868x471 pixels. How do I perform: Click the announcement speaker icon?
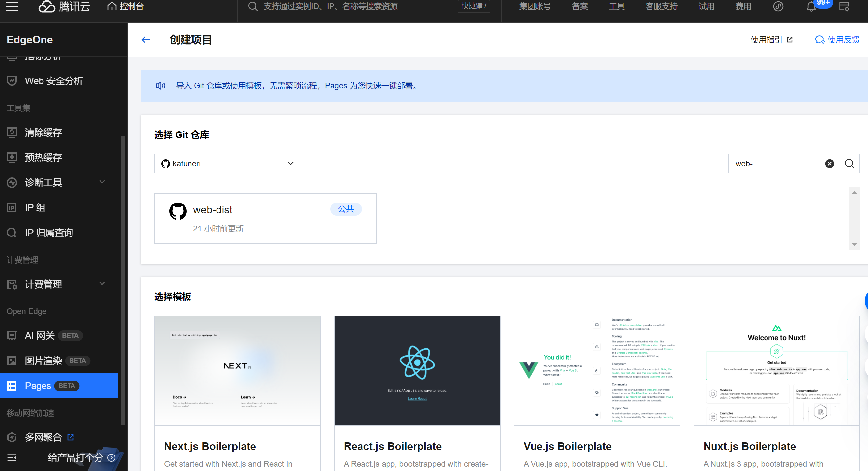tap(160, 86)
